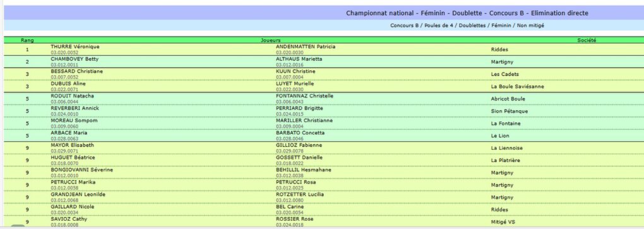Click the Sion Pétanque club entry
644x229 pixels.
pyautogui.click(x=510, y=111)
